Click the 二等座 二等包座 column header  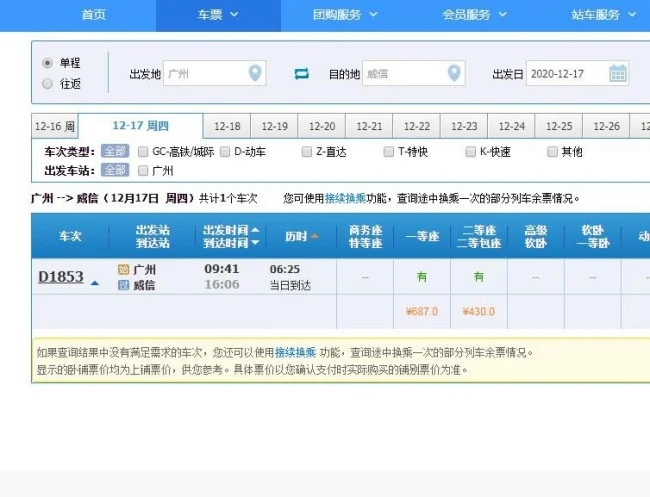[x=479, y=236]
